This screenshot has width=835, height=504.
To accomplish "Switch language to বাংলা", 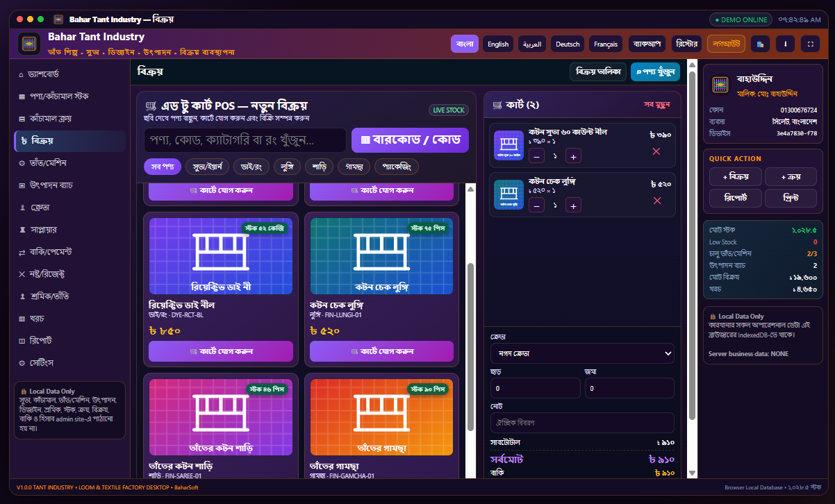I will pyautogui.click(x=465, y=44).
